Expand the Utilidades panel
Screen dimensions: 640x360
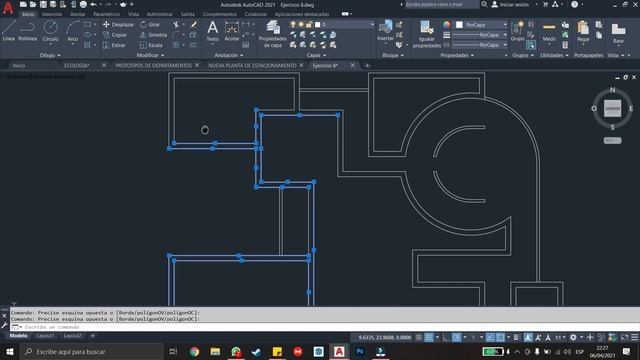coord(554,55)
